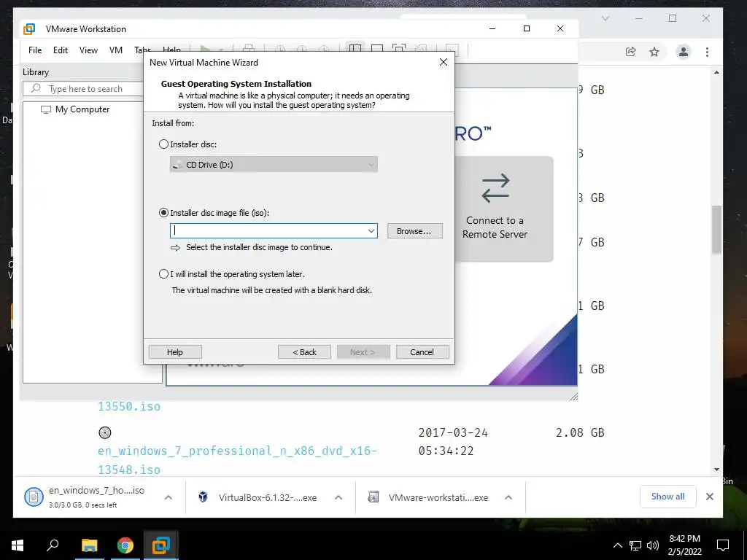Image resolution: width=747 pixels, height=560 pixels.
Task: Open the notification center icon
Action: coord(723,545)
